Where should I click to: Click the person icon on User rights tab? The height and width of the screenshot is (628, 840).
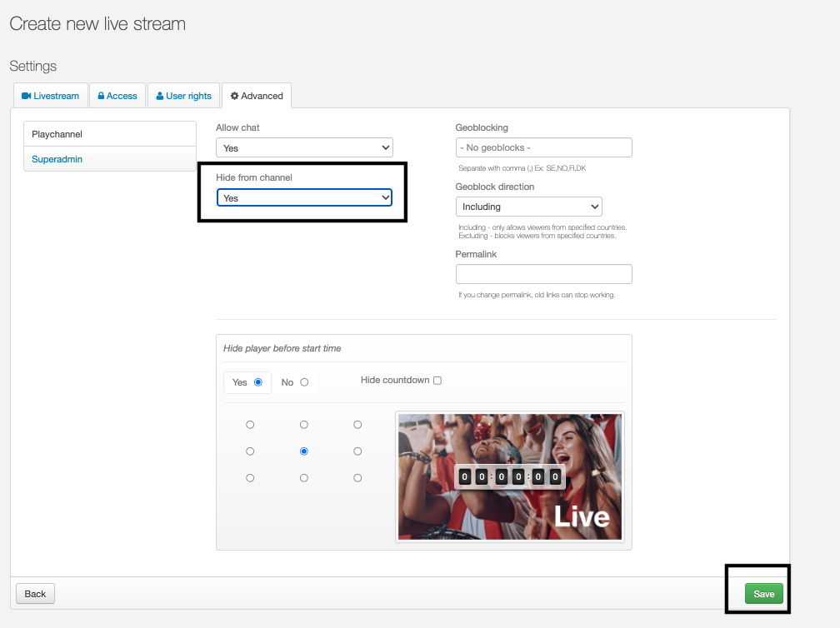click(x=160, y=96)
